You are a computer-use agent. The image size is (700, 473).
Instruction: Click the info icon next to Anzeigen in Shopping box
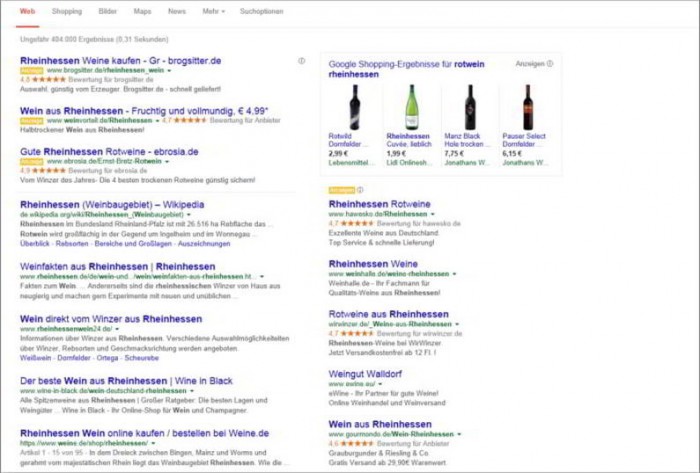coord(550,64)
